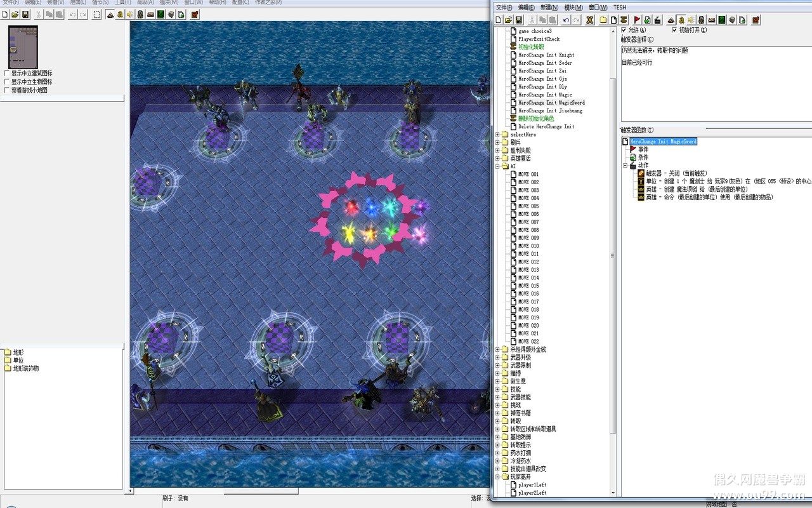Toggle the 允许 (Enabled) checkbox
Viewport: 812px width, 508px height.
click(624, 30)
